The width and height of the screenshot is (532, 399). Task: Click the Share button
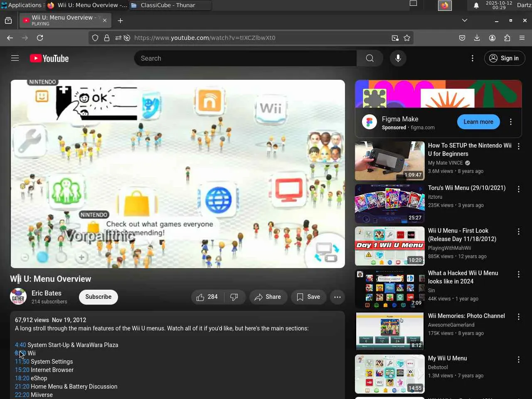click(268, 297)
